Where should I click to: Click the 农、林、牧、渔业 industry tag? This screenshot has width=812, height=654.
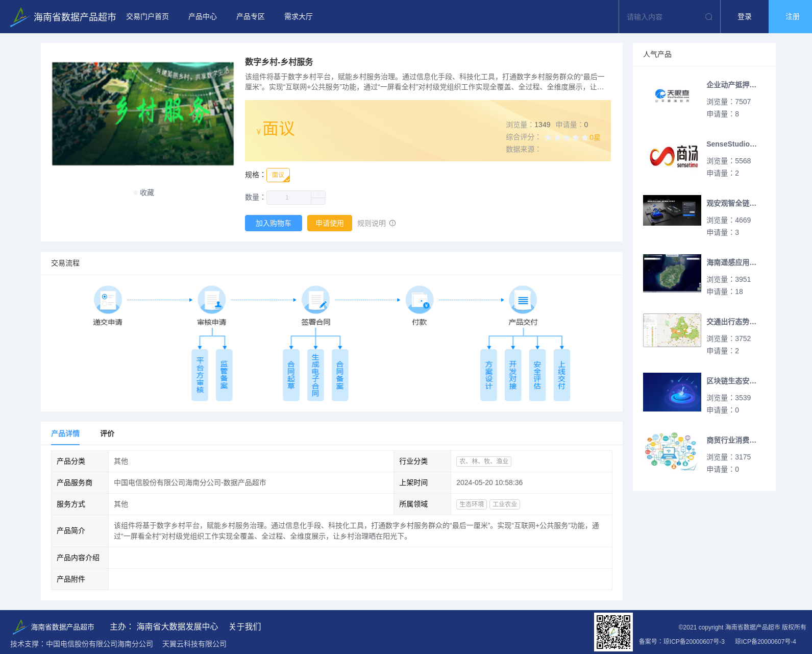[x=484, y=461]
